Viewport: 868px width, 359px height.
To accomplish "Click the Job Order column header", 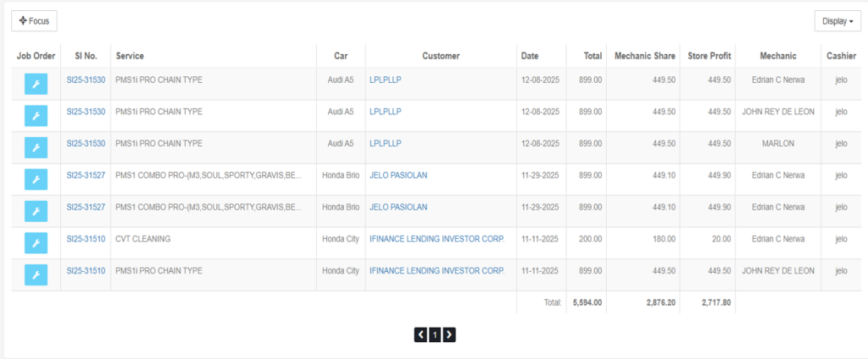I will click(x=36, y=56).
